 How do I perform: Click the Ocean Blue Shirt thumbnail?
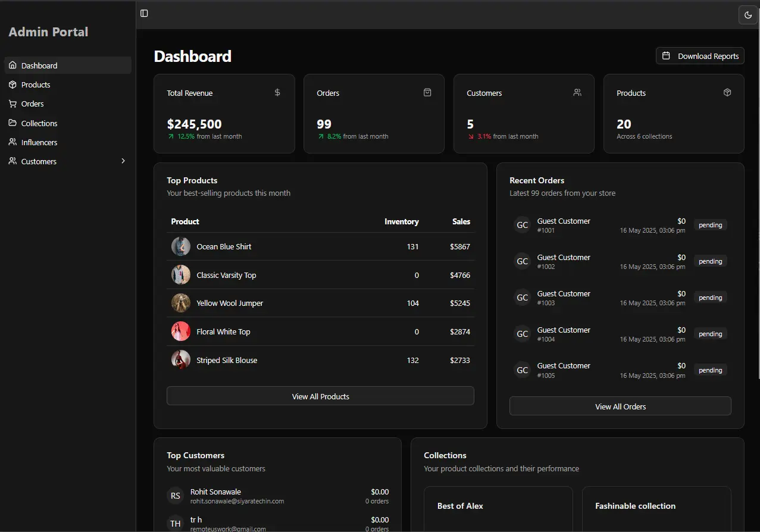[x=181, y=246]
